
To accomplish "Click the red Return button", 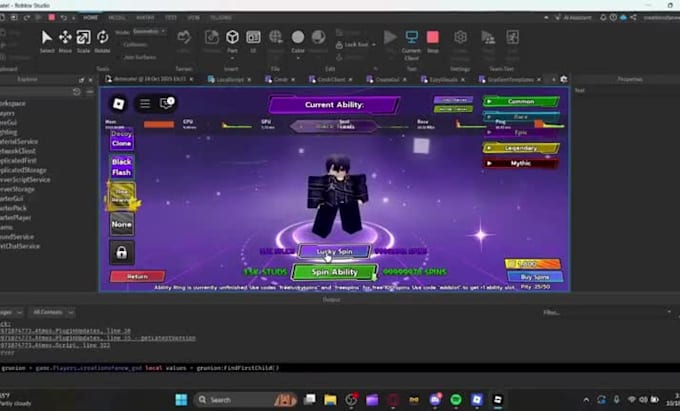I will [137, 276].
